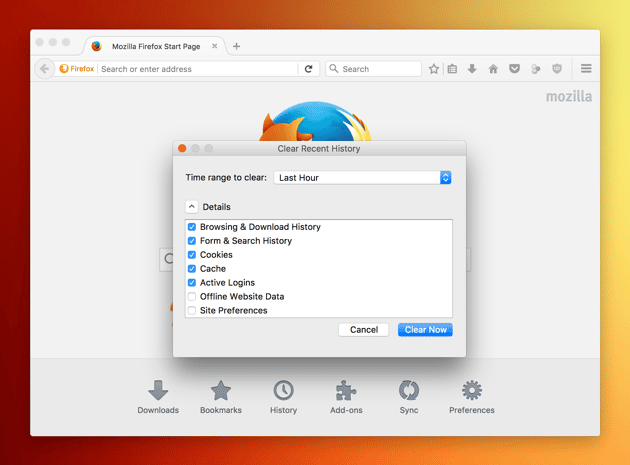Uncheck Browsing & Download History
Screen dimensions: 630x465
[192, 227]
